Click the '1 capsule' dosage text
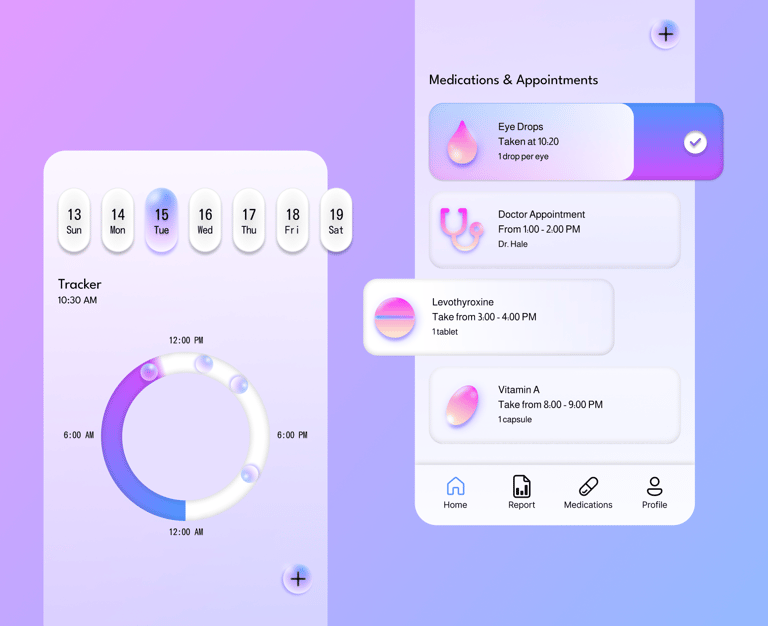Screen dimensions: 768x626 [515, 420]
